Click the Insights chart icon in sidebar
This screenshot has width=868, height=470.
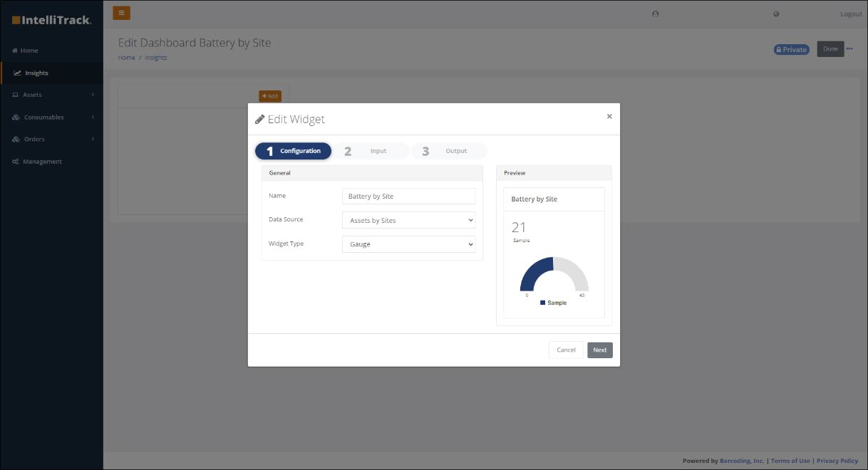click(x=17, y=73)
